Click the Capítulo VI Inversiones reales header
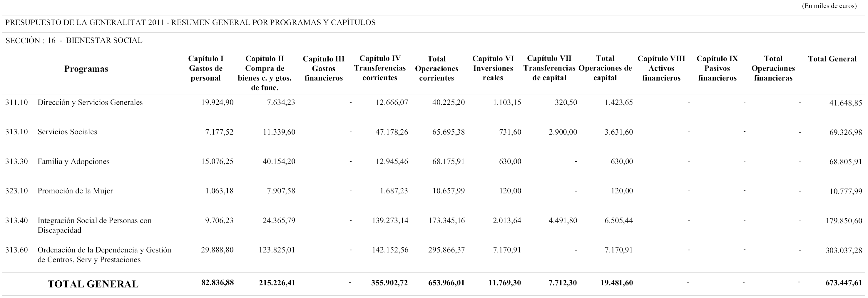The height and width of the screenshot is (298, 868). coord(493,68)
